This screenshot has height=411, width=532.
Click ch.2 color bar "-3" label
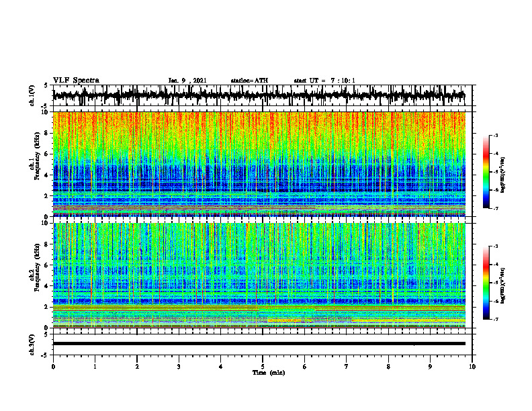tap(495, 246)
